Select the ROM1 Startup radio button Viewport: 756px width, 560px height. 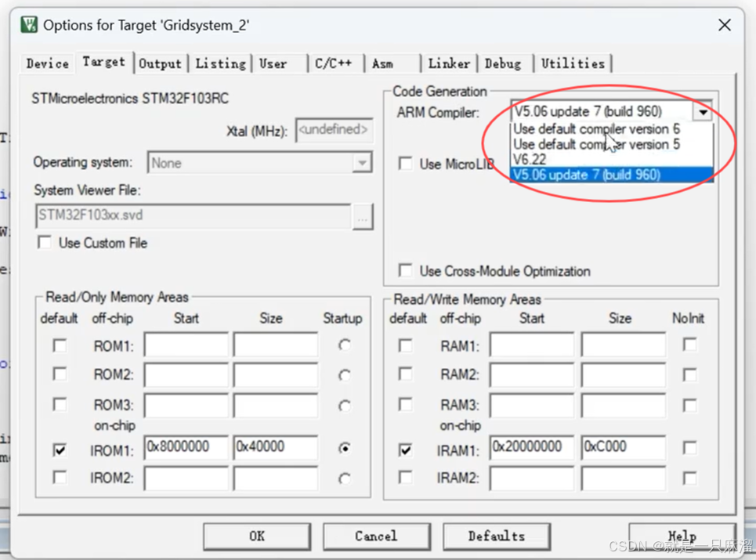[344, 345]
